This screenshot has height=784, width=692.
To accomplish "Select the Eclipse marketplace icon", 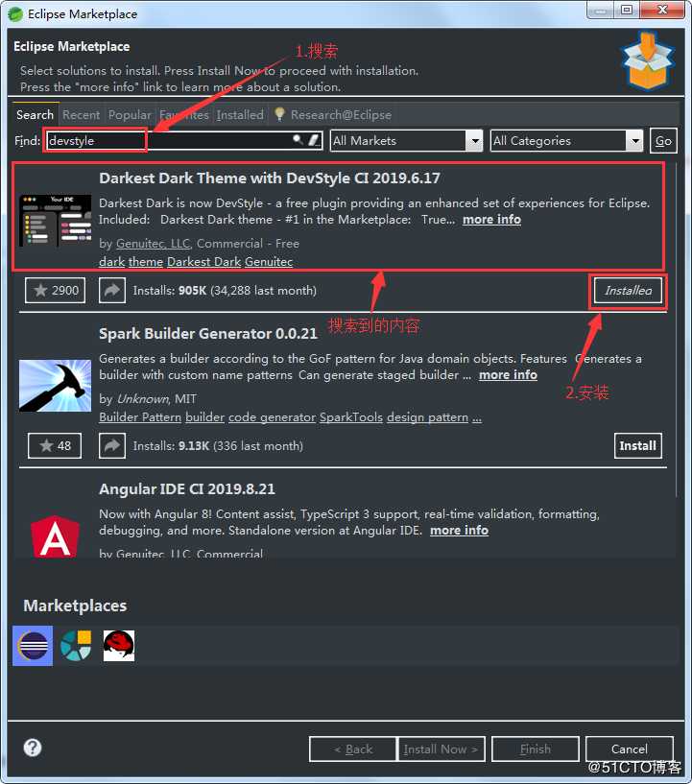I will coord(33,646).
